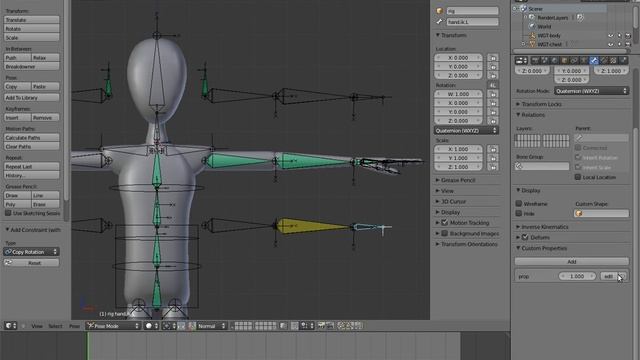Click the Custom Shape object icon field

click(601, 213)
